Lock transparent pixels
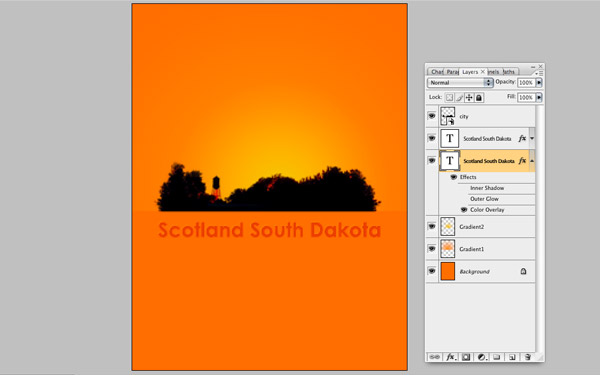The height and width of the screenshot is (375, 600). (450, 98)
